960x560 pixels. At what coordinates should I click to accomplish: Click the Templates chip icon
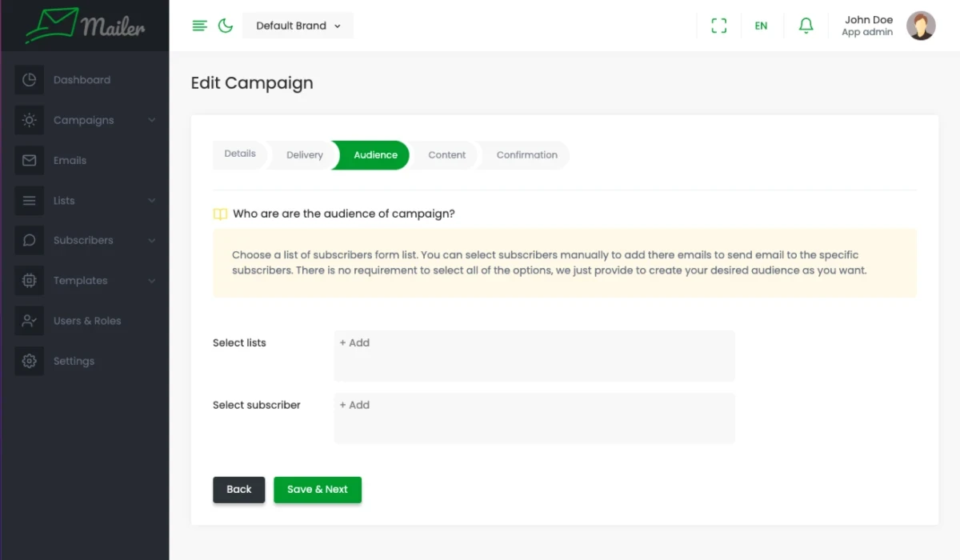point(30,281)
